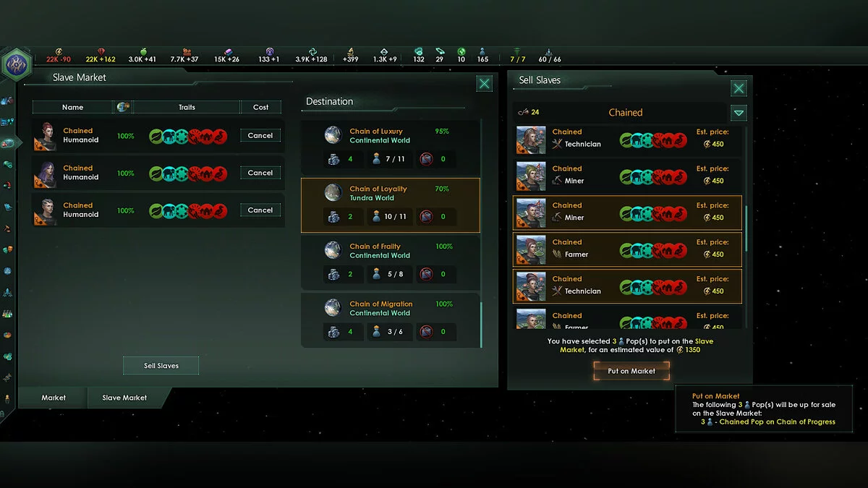Click the planet icon for Chain of Luxury
Image resolution: width=868 pixels, height=488 pixels.
(333, 134)
